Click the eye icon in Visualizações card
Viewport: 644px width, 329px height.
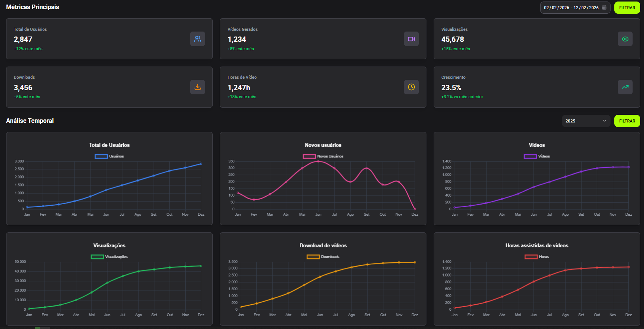coord(625,39)
